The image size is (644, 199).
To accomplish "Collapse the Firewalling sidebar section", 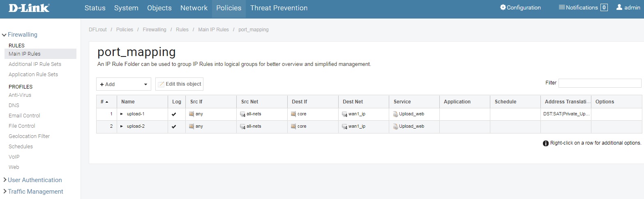I will click(4, 35).
